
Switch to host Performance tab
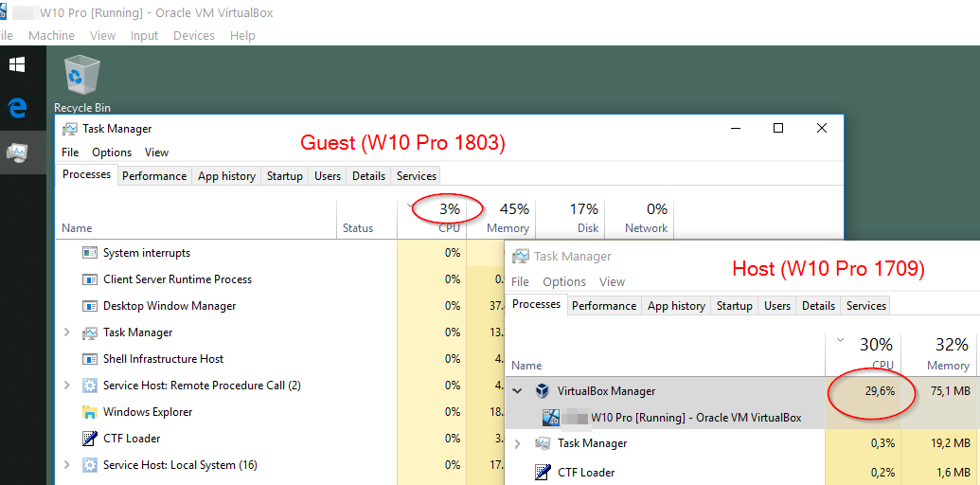tap(604, 306)
